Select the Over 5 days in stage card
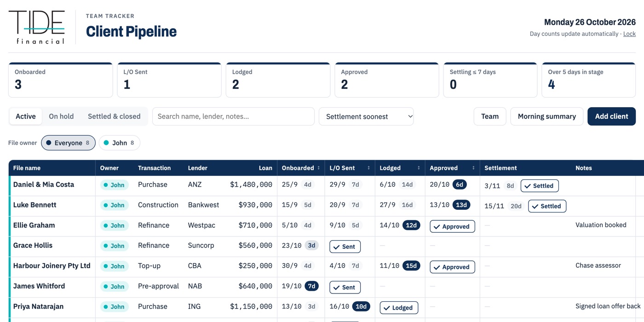Screen dimensions: 644x322 pos(589,80)
